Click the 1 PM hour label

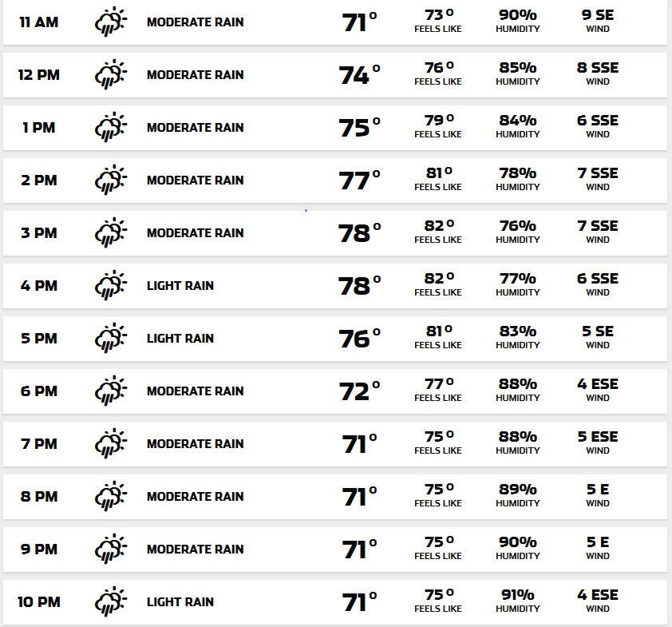coord(39,128)
